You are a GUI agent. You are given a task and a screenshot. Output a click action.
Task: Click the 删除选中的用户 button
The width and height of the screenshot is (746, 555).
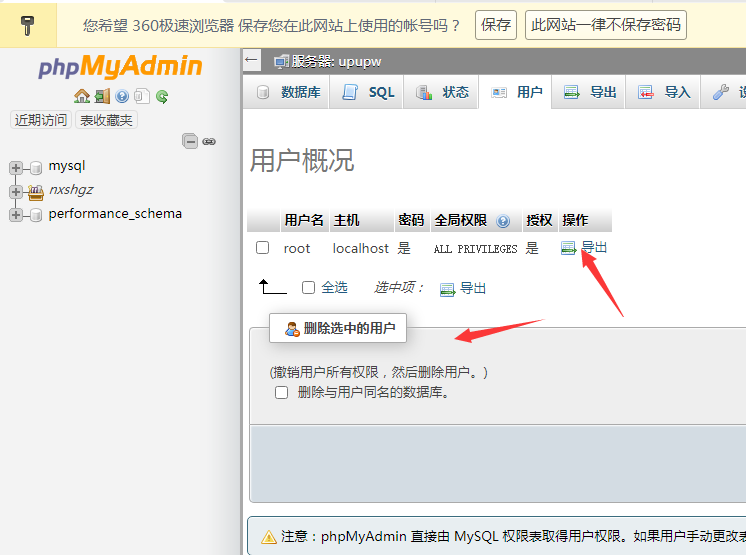point(338,328)
